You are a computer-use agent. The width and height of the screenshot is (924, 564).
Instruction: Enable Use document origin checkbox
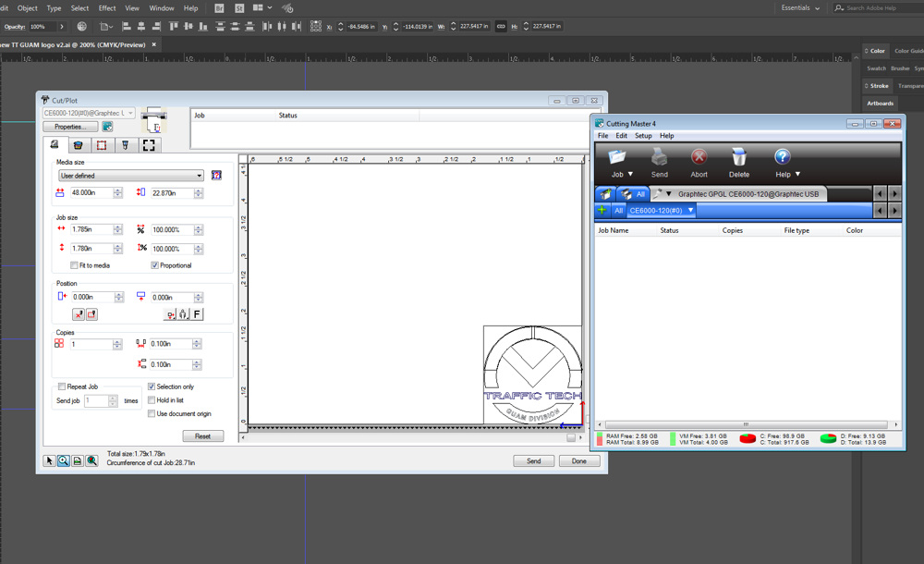(152, 413)
